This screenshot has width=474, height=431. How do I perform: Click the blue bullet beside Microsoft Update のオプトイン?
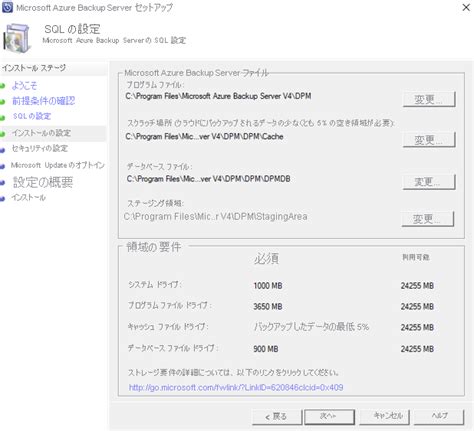click(3, 166)
